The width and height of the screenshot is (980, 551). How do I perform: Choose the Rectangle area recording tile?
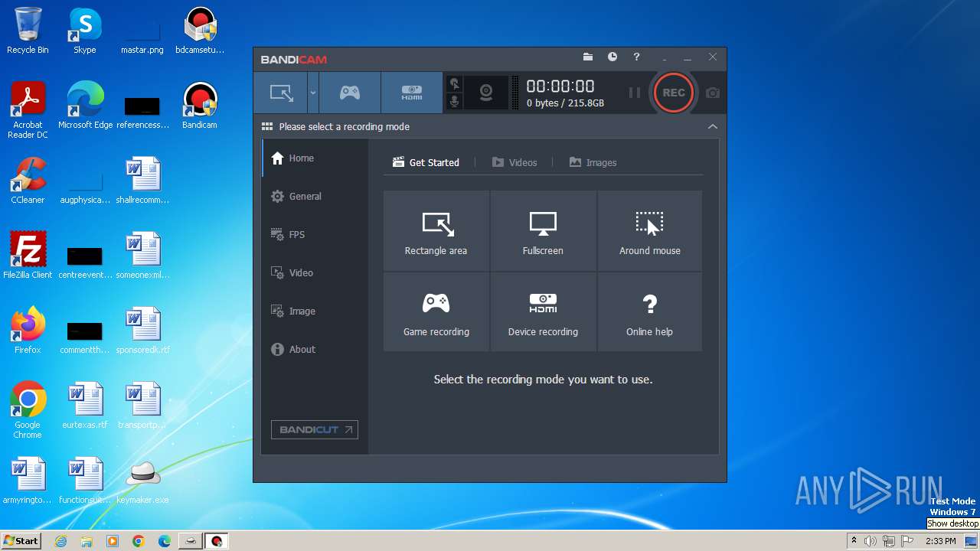(436, 231)
